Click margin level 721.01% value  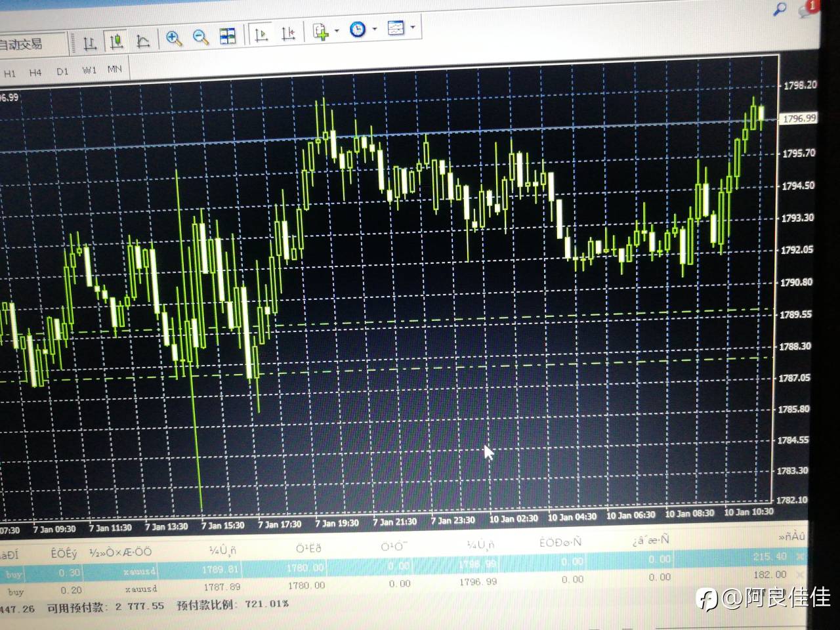pos(266,604)
